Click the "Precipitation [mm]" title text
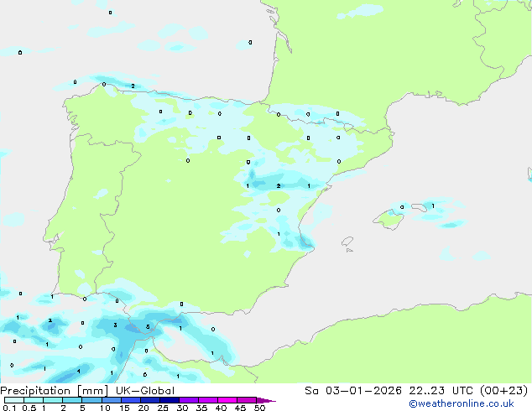Viewport: 532px width, 411px height. click(55, 391)
